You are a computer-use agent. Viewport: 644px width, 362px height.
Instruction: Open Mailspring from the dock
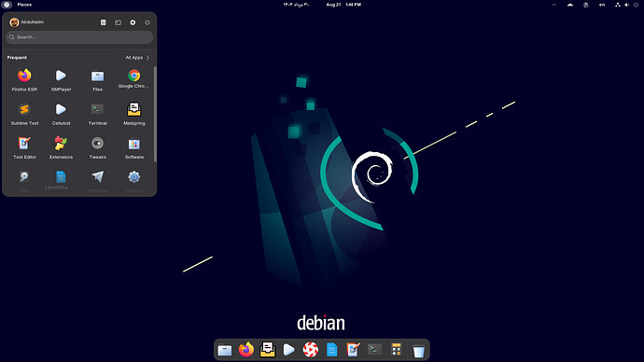tap(267, 350)
